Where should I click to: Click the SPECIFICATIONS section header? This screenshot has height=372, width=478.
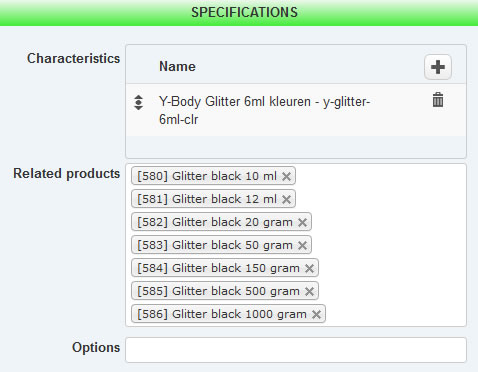tap(244, 13)
